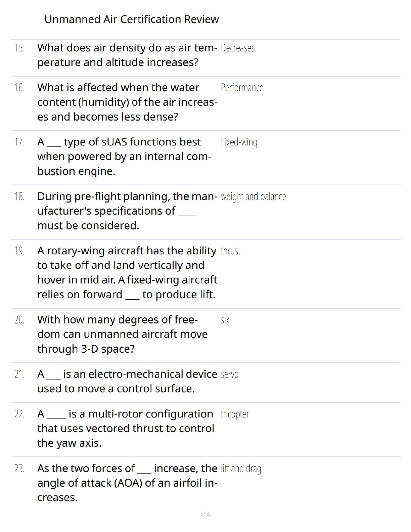The width and height of the screenshot is (411, 532).
Task: Select the 'tricopter' answer
Action: pyautogui.click(x=235, y=414)
